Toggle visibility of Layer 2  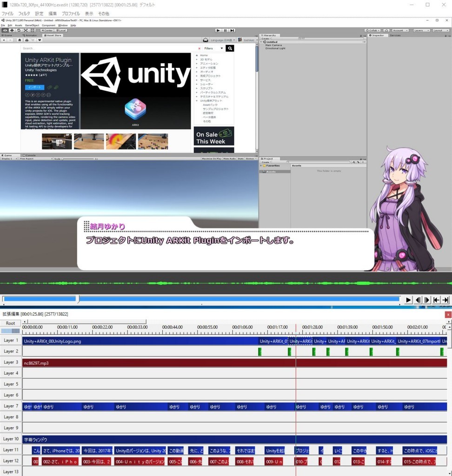[11, 351]
